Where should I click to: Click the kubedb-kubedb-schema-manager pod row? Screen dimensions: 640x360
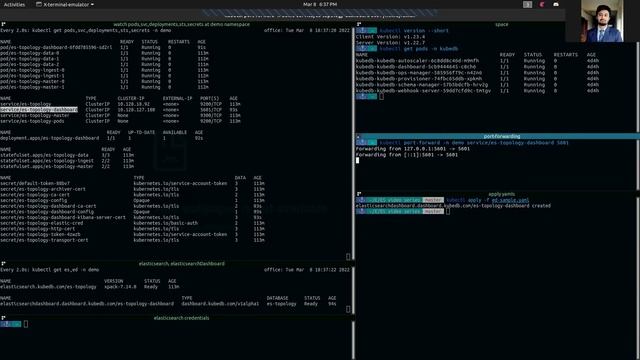(x=478, y=85)
